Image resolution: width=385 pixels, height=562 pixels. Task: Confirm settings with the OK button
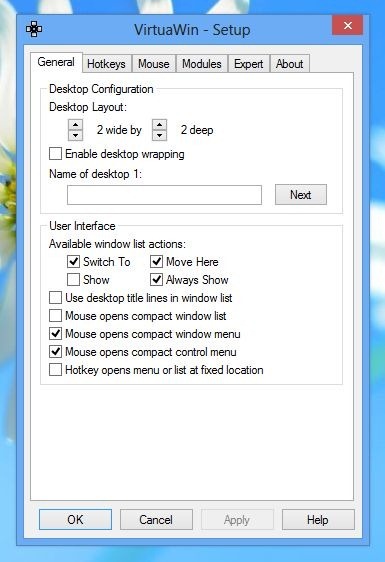click(75, 519)
